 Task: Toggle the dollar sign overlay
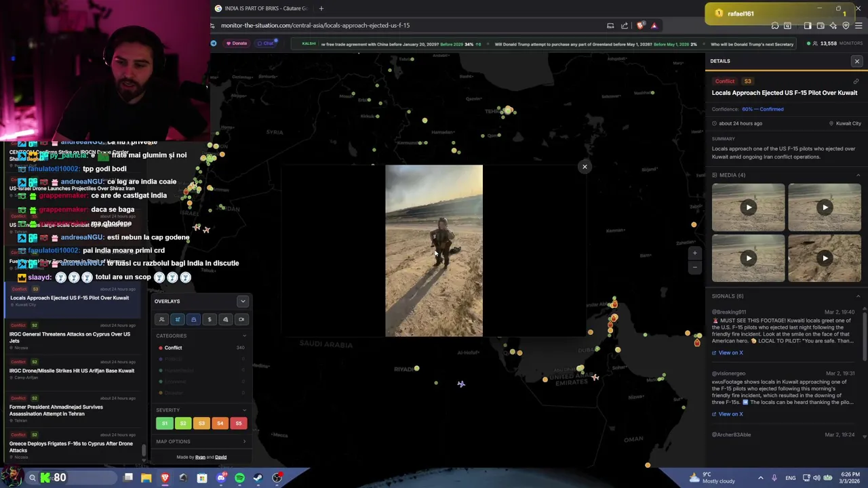point(210,319)
